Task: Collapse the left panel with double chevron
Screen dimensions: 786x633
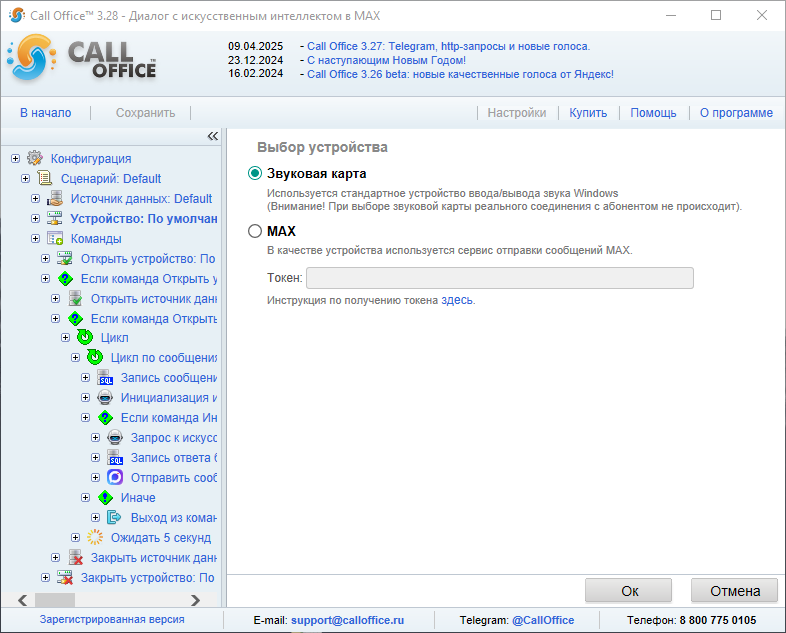Action: pos(212,136)
